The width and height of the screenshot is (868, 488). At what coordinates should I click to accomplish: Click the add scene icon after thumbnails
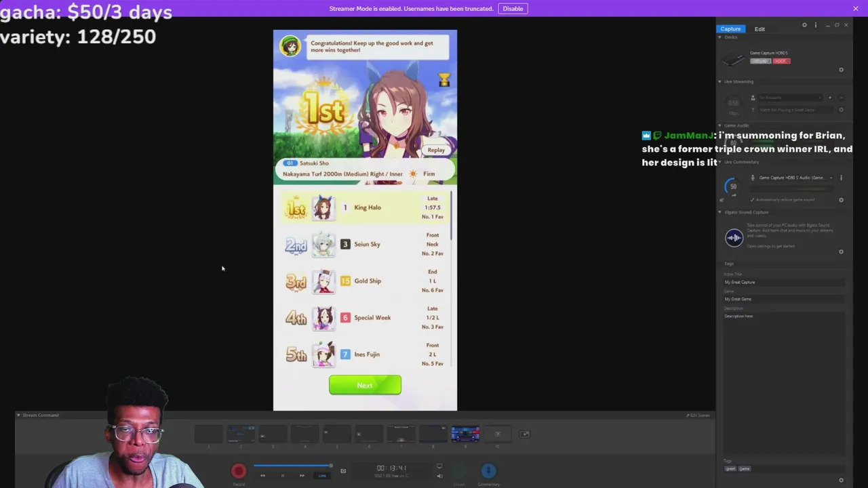click(x=524, y=434)
